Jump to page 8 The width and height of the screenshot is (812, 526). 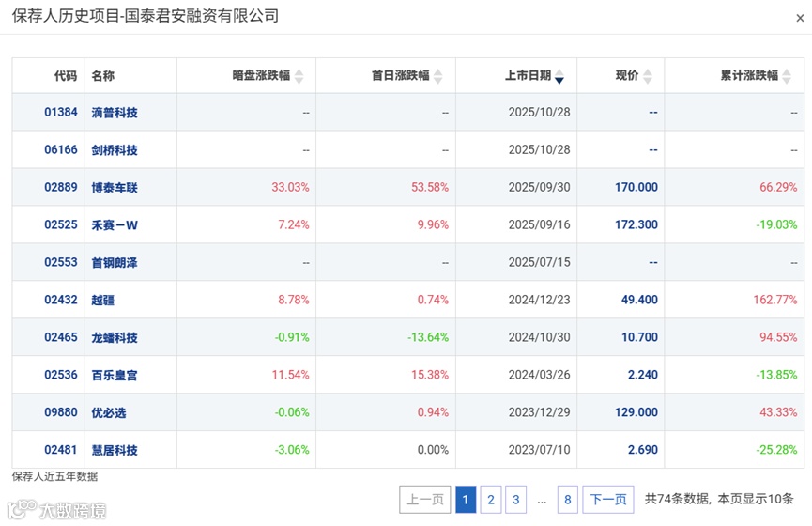coord(568,500)
